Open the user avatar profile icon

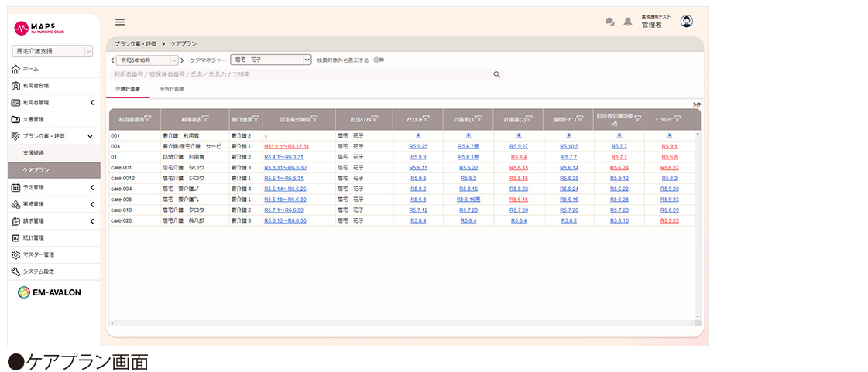point(687,22)
